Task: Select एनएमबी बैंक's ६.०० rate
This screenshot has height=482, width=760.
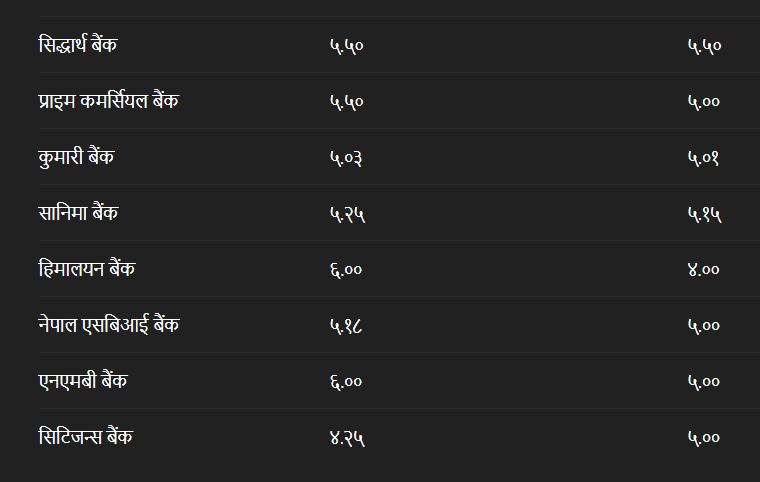Action: coord(346,382)
